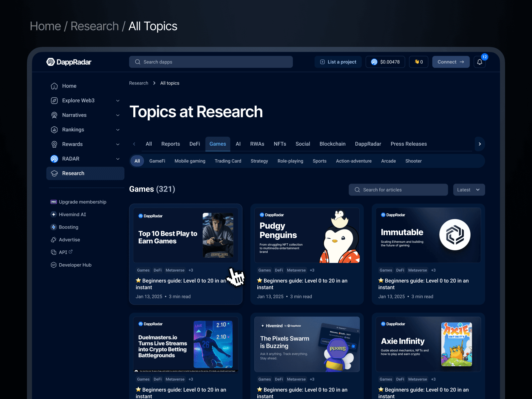Switch to the Blockchain tab
The width and height of the screenshot is (532, 399).
point(332,144)
